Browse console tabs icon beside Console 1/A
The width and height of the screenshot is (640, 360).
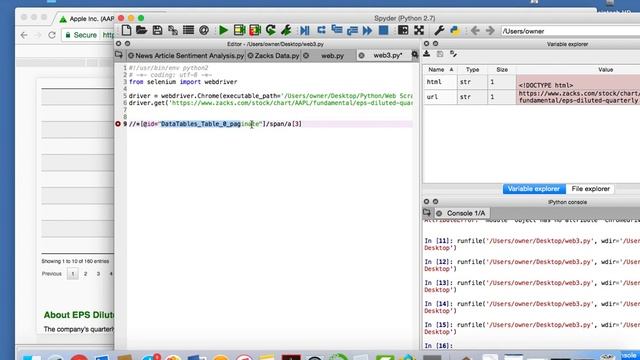[427, 213]
